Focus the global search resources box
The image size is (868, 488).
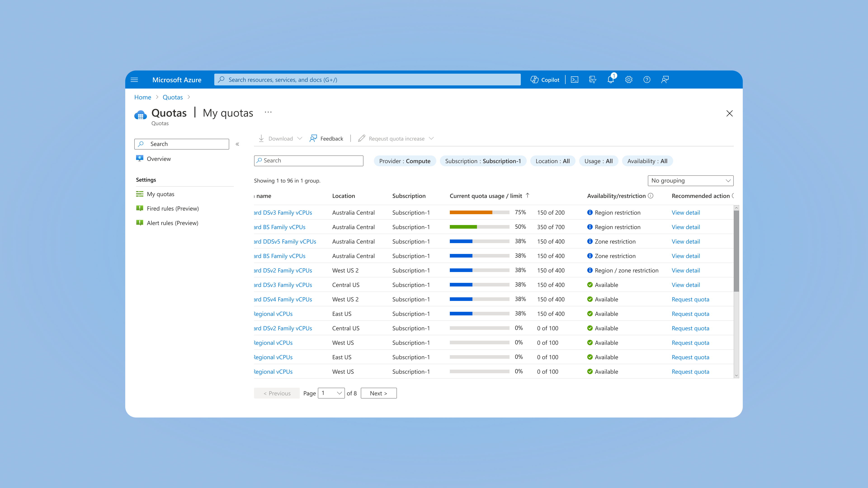click(367, 80)
